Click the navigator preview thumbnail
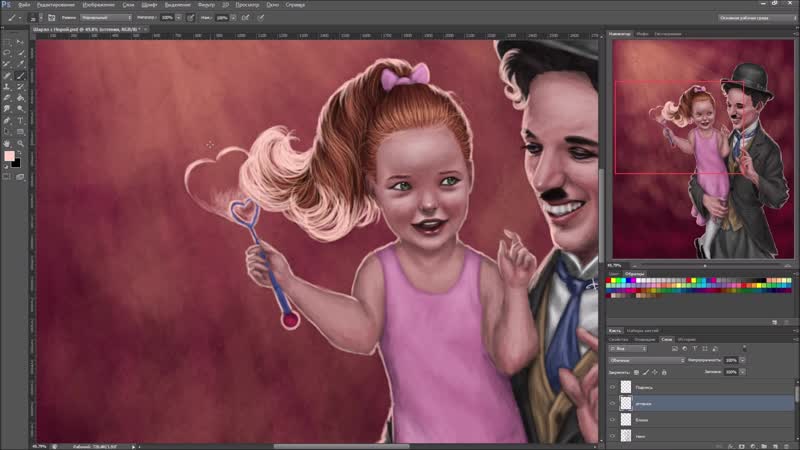This screenshot has width=800, height=450. [703, 149]
